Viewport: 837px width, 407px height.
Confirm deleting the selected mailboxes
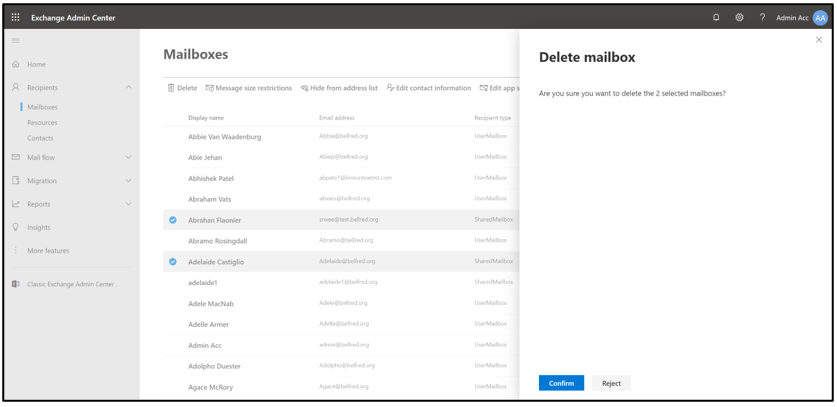coord(561,383)
